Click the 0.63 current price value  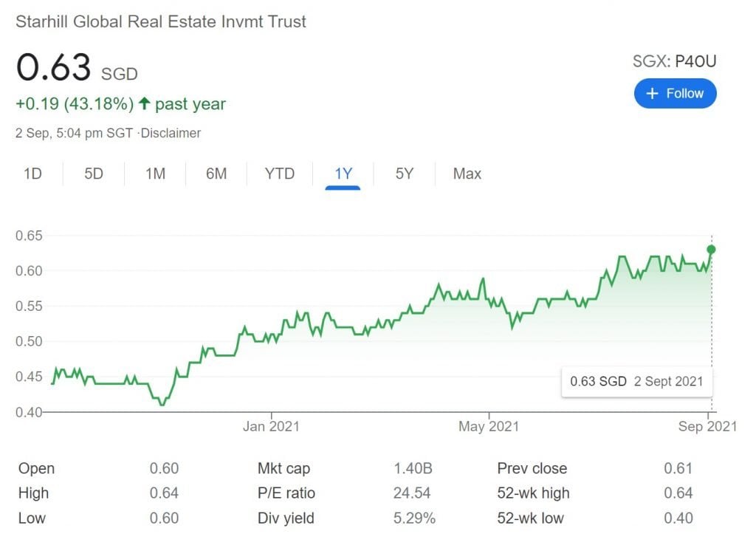[x=53, y=66]
